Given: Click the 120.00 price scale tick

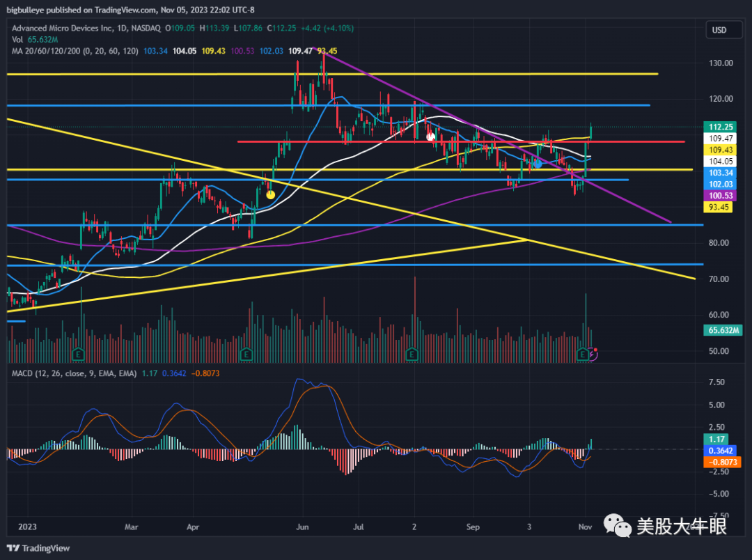Looking at the screenshot, I should click(721, 99).
